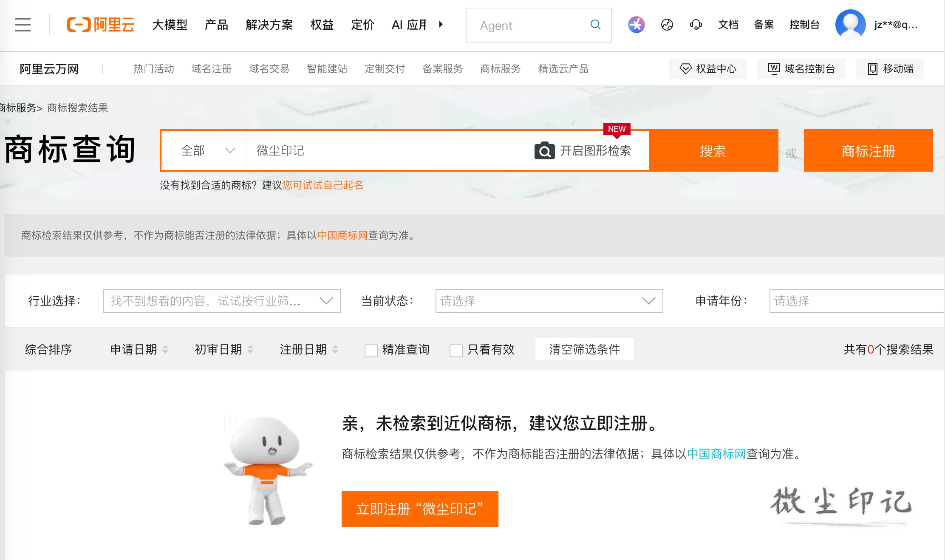945x560 pixels.
Task: Click the 阿里云万网 title
Action: pos(49,68)
